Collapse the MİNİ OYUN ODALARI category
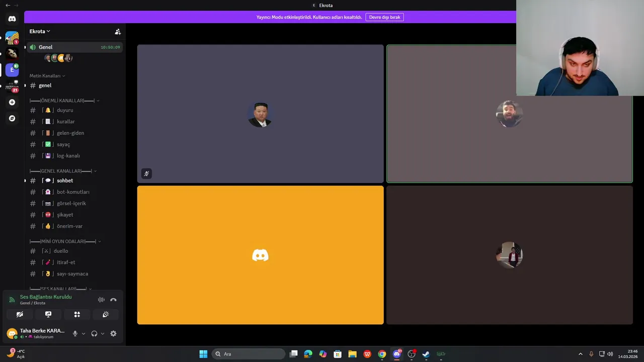The width and height of the screenshot is (644, 362). pyautogui.click(x=65, y=241)
